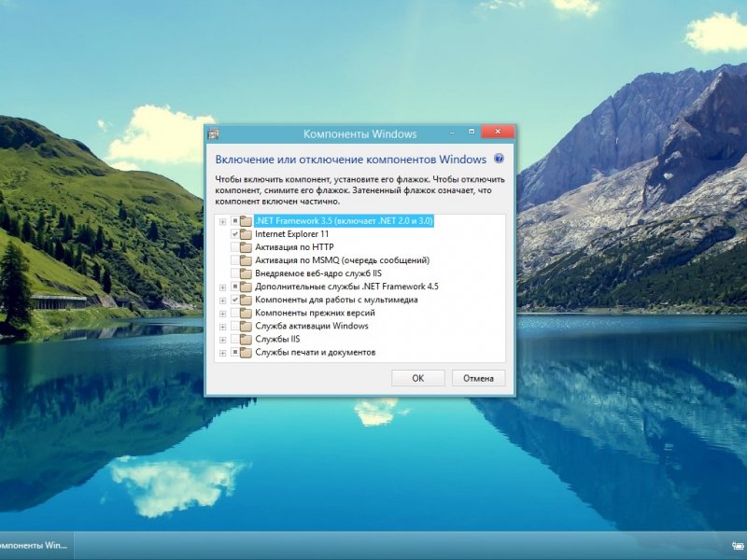Toggle Дополнительные службы .NET Framework 4.5 checkbox
The image size is (747, 560).
(x=235, y=287)
